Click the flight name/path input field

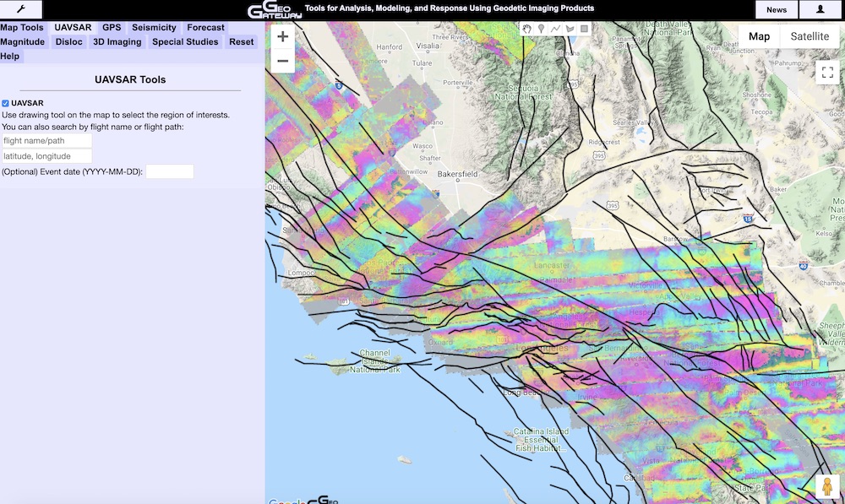(46, 141)
